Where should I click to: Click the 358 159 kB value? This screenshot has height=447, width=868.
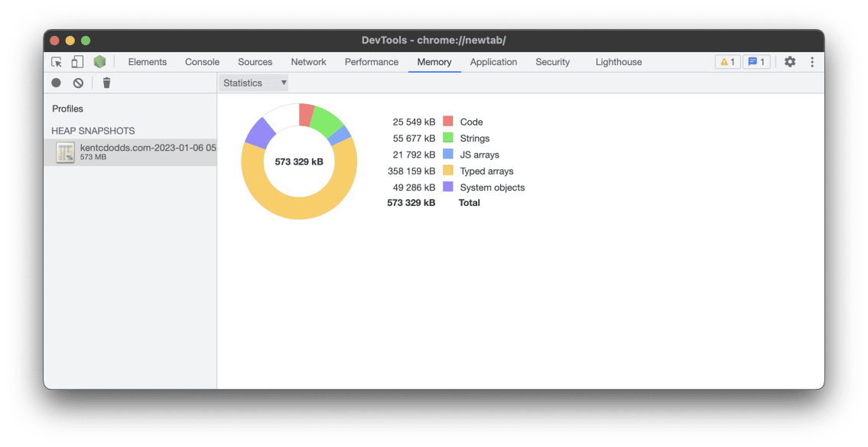pos(411,171)
